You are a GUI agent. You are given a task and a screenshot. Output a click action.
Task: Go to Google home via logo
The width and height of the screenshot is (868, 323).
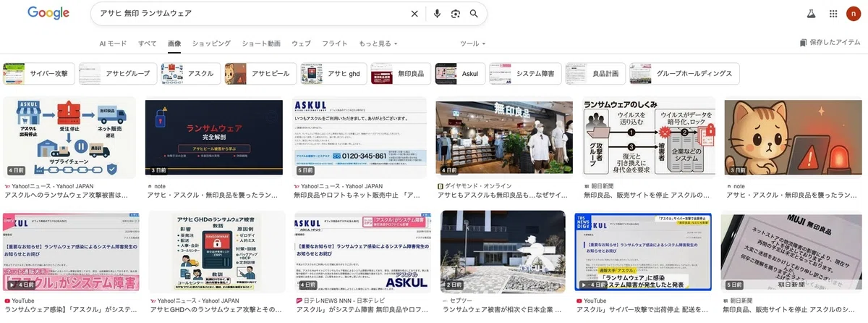[x=48, y=13]
